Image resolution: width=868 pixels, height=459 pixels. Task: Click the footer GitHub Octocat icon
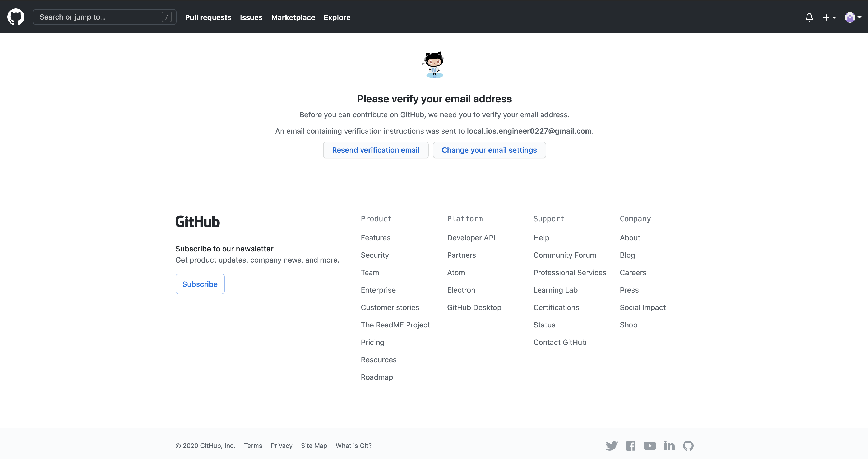click(688, 446)
